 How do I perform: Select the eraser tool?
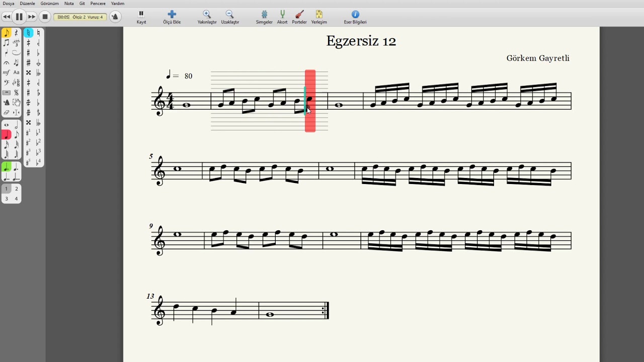(6, 113)
